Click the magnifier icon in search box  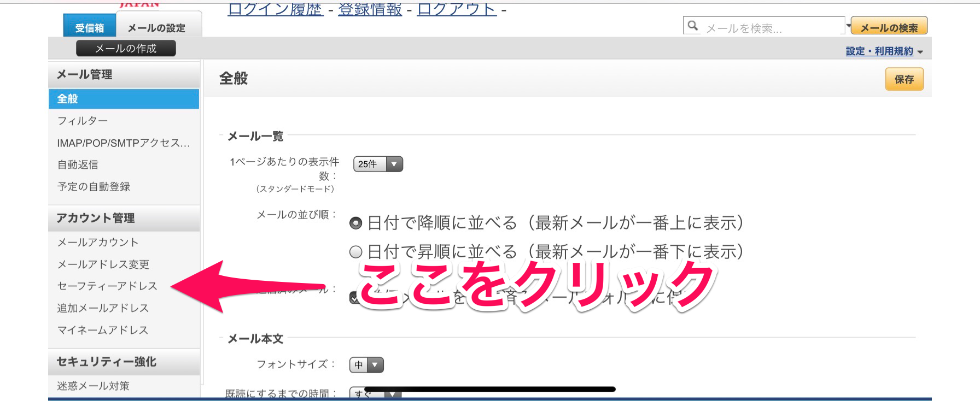tap(693, 26)
